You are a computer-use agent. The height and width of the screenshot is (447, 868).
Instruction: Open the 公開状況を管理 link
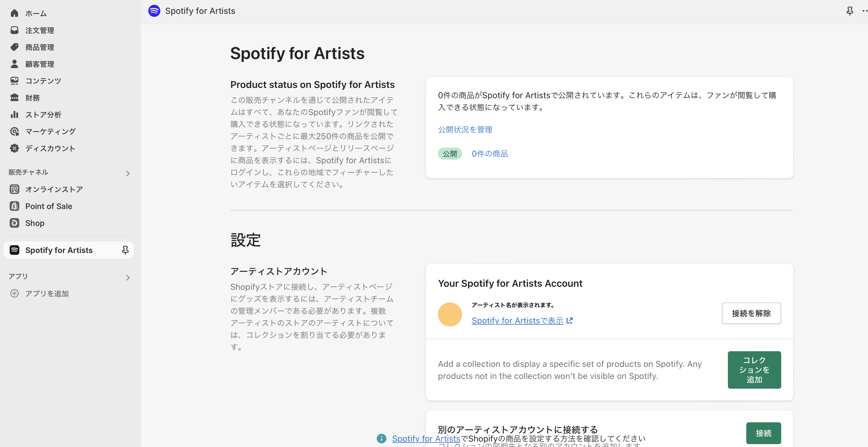[x=465, y=129]
